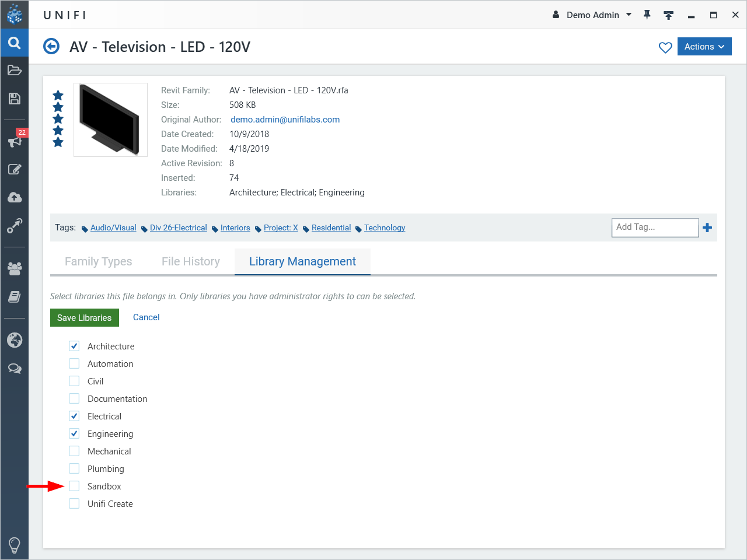Click the Cancel link
The image size is (747, 560).
146,317
